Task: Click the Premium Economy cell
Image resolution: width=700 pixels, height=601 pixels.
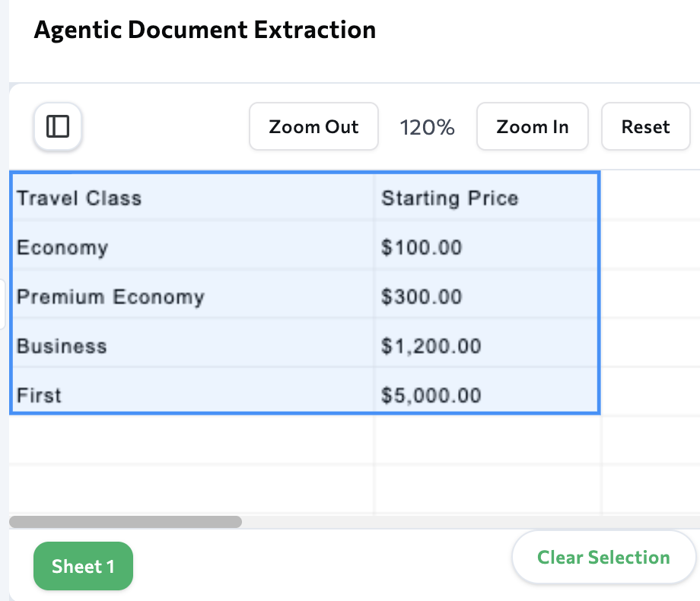Action: click(x=110, y=297)
